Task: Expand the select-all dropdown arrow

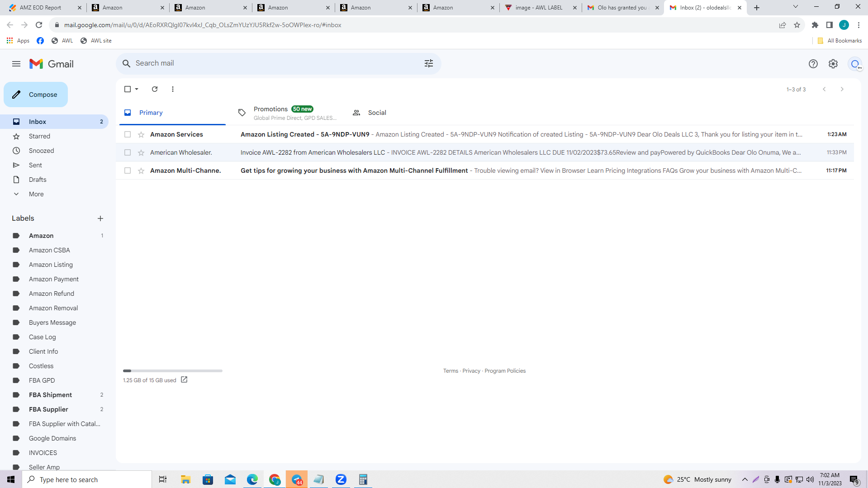Action: [x=137, y=89]
